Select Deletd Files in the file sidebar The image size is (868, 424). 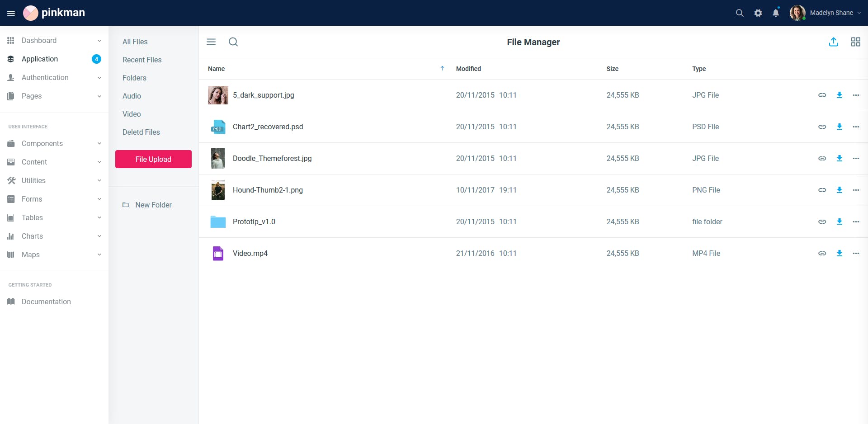point(141,132)
